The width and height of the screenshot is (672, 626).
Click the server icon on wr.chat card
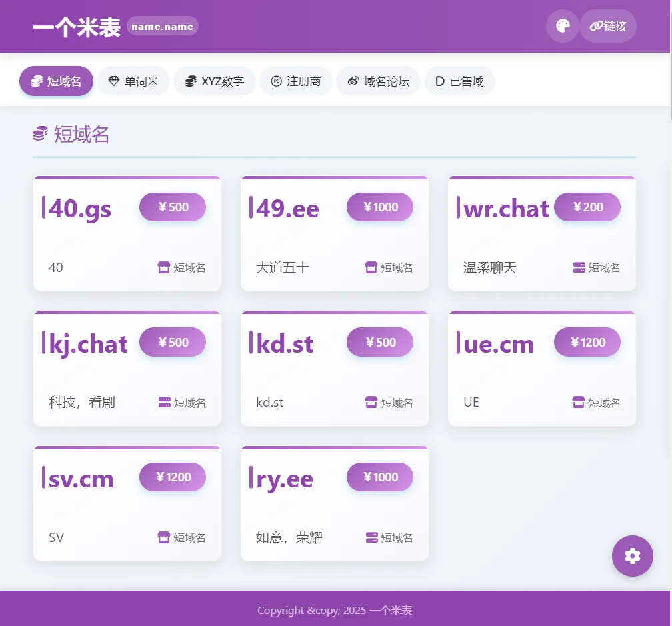pos(579,267)
